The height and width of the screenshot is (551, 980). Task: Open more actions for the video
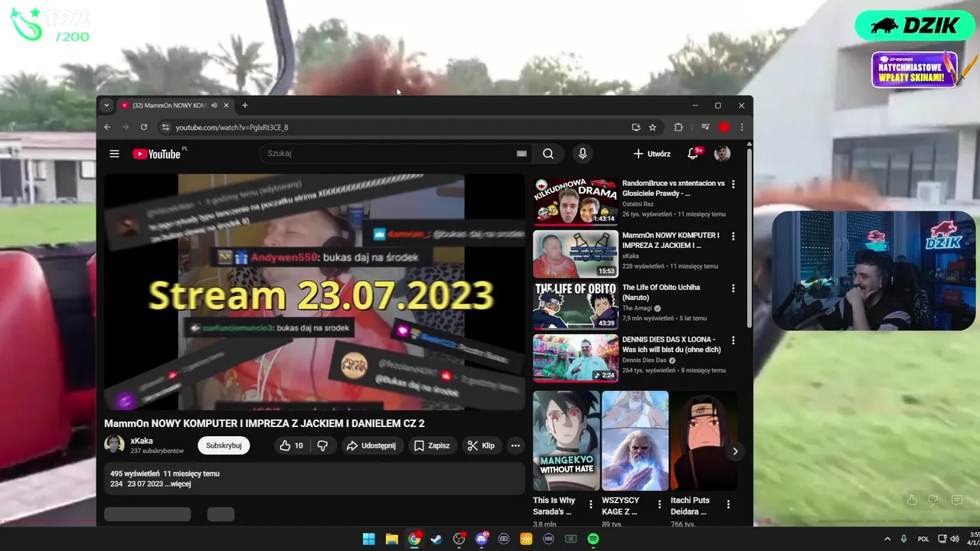point(515,445)
